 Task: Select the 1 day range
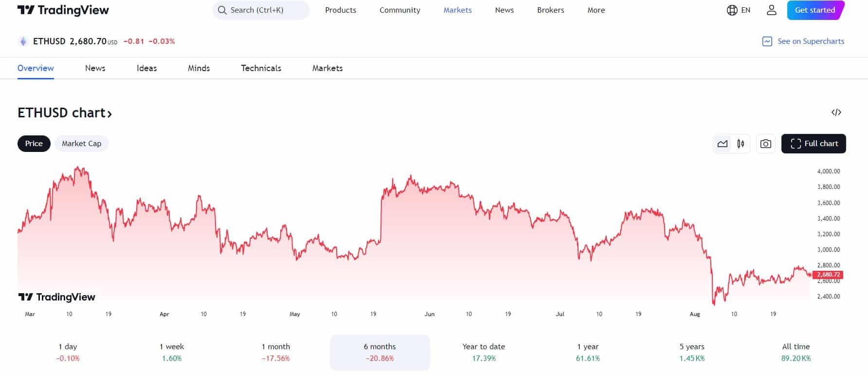[68, 353]
